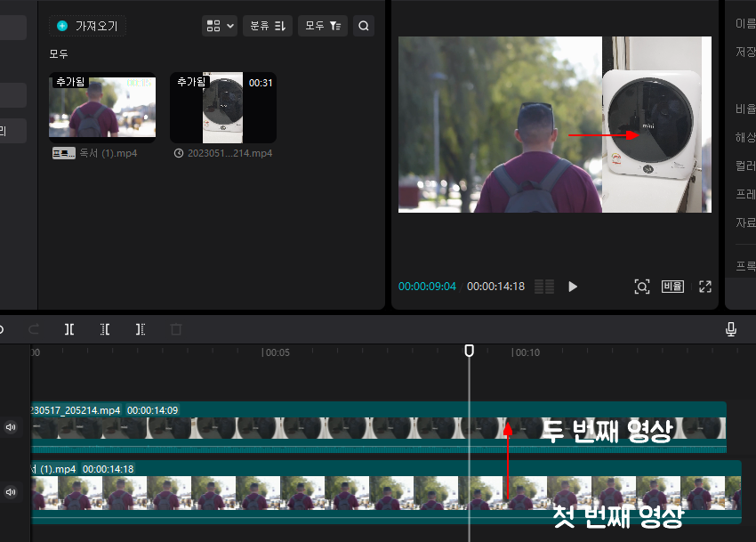Click the media search magnifier icon
The height and width of the screenshot is (542, 756).
364,26
